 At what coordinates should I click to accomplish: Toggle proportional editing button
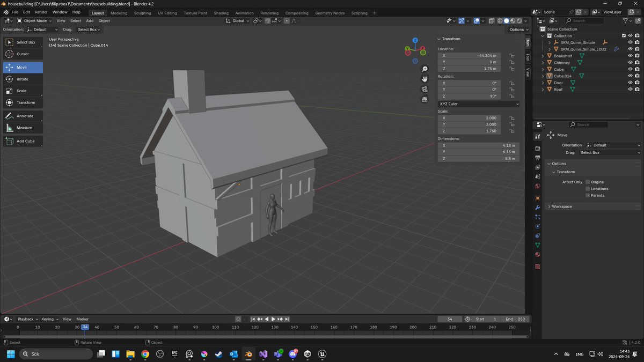click(287, 21)
